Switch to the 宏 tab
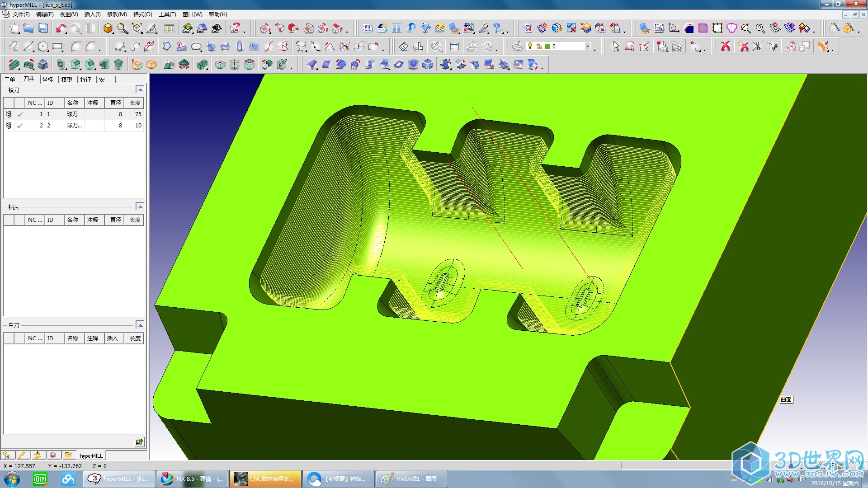The image size is (868, 488). [x=102, y=80]
